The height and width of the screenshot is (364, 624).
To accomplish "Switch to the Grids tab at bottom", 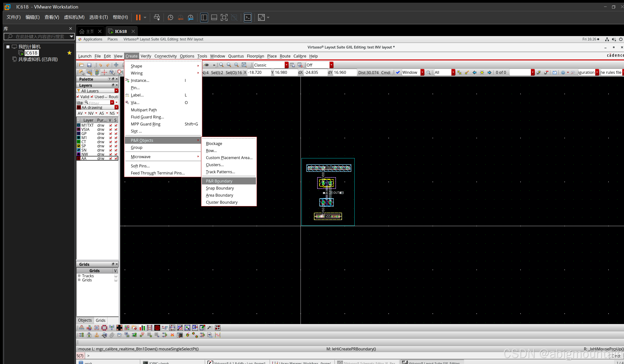I will pyautogui.click(x=100, y=320).
